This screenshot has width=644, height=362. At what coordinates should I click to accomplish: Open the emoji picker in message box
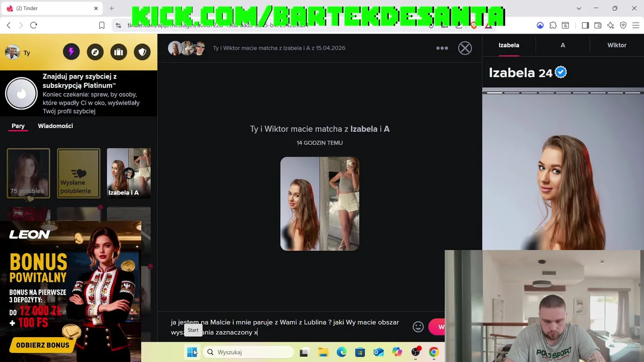418,327
